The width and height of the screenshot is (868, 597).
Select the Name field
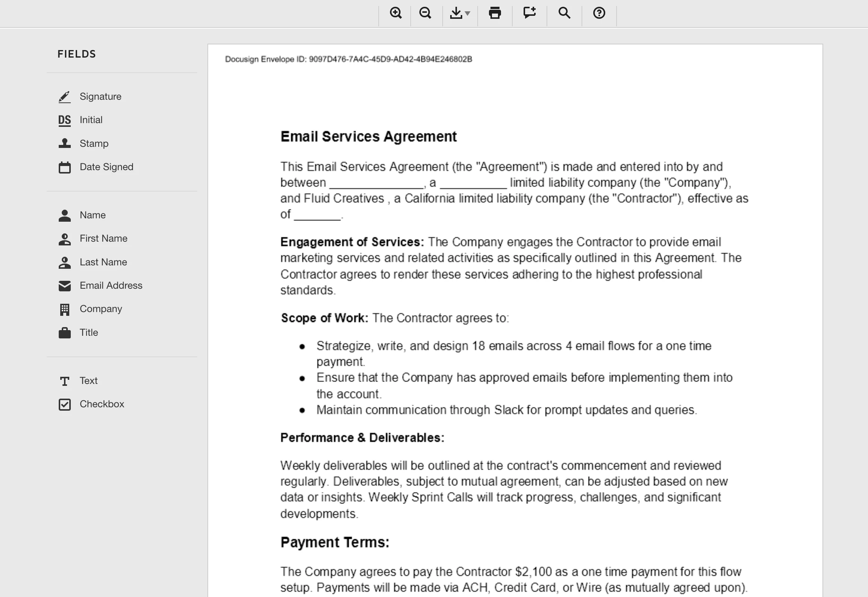(92, 215)
